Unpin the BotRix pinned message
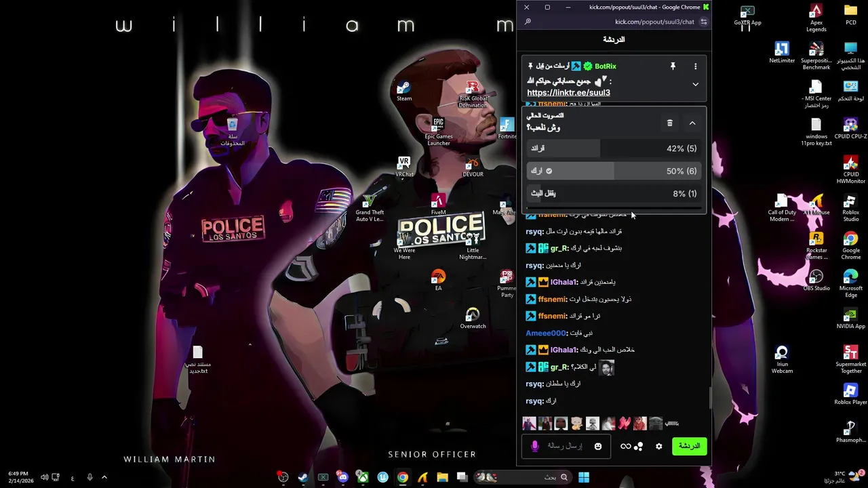868x488 pixels. (x=673, y=66)
